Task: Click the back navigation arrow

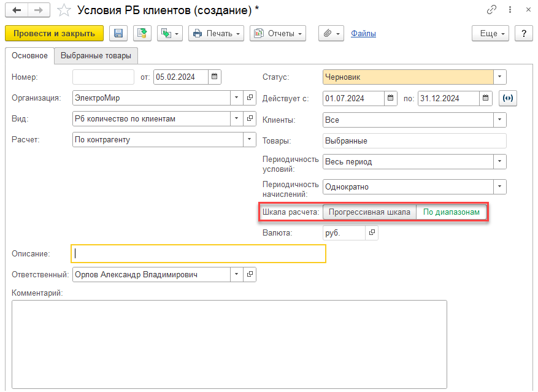Action: [x=17, y=10]
